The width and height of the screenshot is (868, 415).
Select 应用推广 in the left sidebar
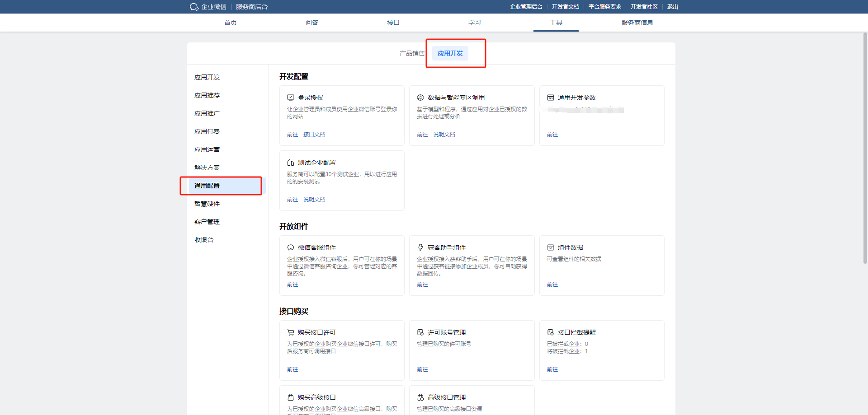pyautogui.click(x=207, y=113)
